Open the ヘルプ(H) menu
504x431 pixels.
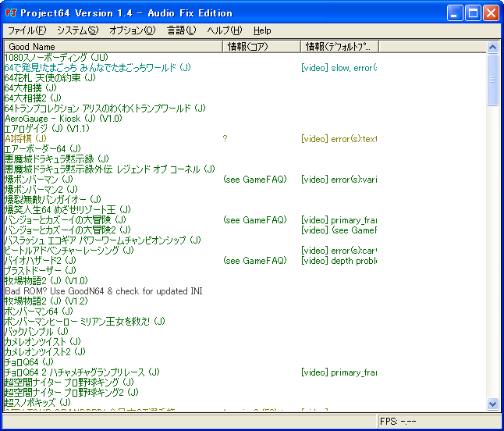pos(225,30)
